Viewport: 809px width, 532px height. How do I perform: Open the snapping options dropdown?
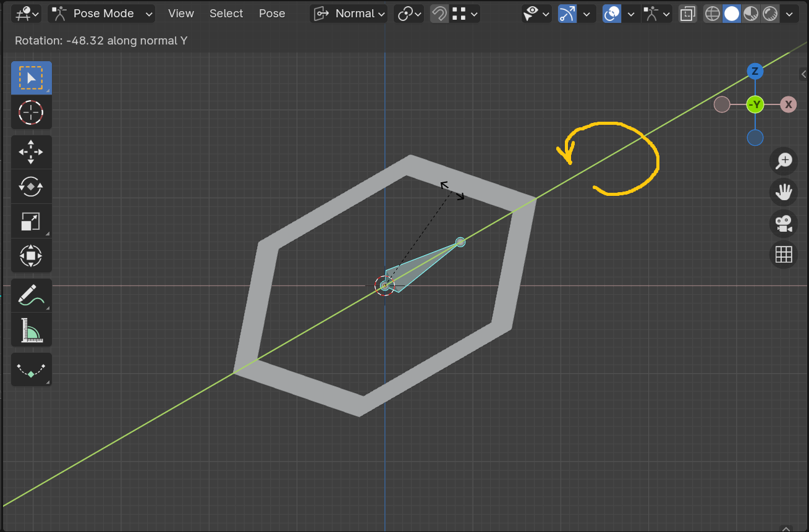(464, 14)
